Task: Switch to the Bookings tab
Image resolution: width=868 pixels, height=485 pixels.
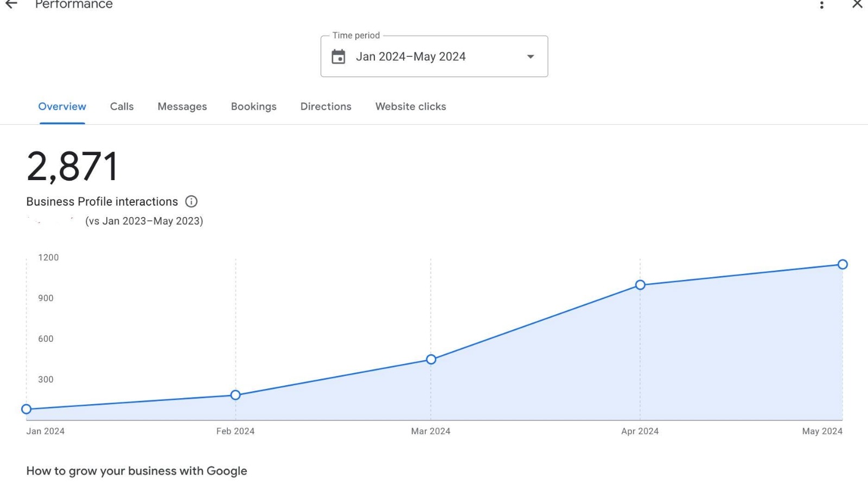Action: click(254, 106)
